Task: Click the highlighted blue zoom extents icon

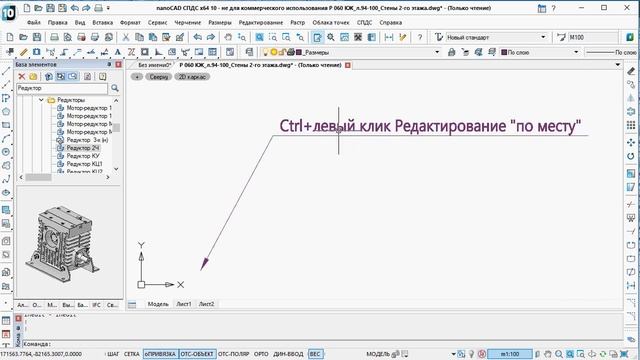Action: tap(259, 37)
